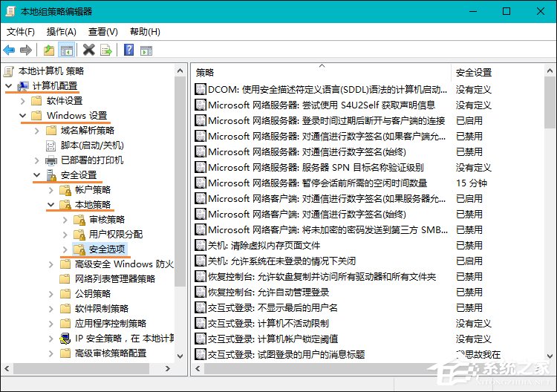Open the Help question mark icon
The image size is (557, 392).
tap(128, 50)
